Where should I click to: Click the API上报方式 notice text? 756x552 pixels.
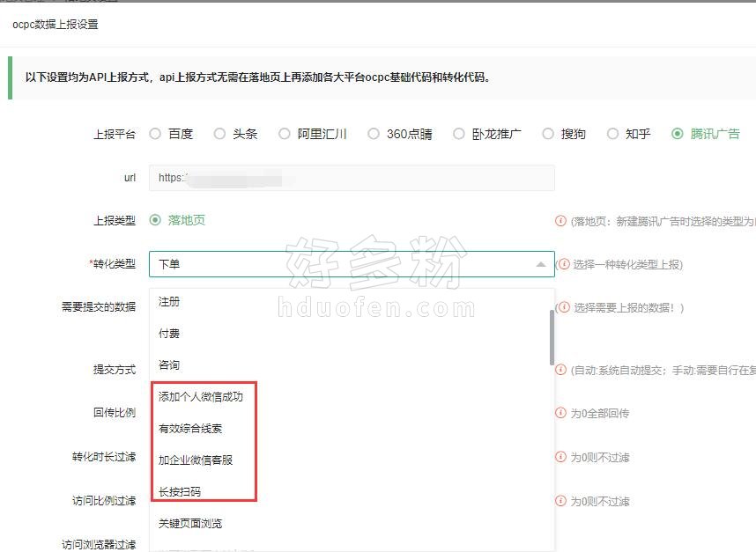coord(258,77)
